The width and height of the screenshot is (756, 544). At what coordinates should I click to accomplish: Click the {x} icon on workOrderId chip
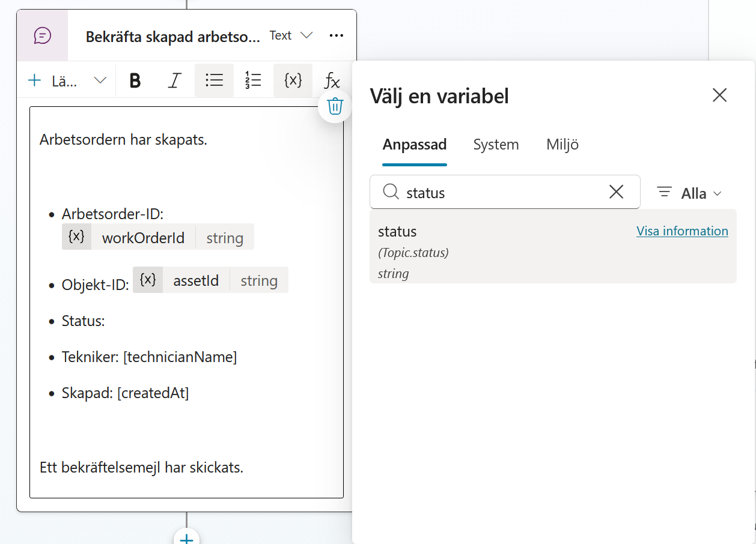[x=76, y=237]
